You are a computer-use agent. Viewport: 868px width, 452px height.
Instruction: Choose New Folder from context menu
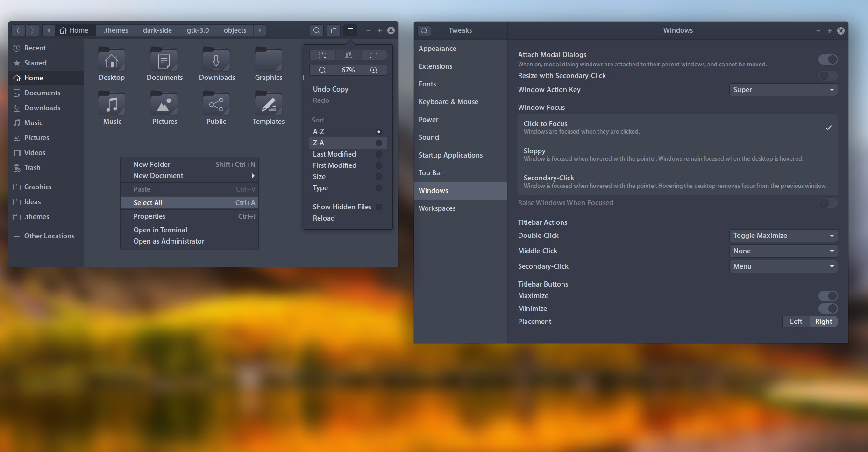click(x=189, y=165)
